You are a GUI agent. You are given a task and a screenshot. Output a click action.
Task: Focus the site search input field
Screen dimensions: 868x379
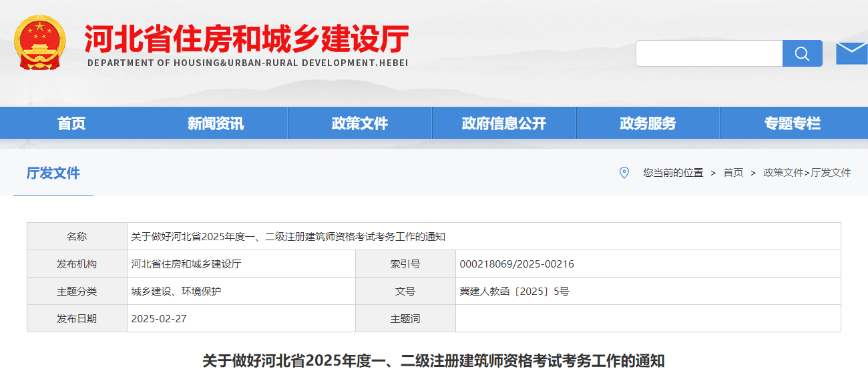point(709,53)
